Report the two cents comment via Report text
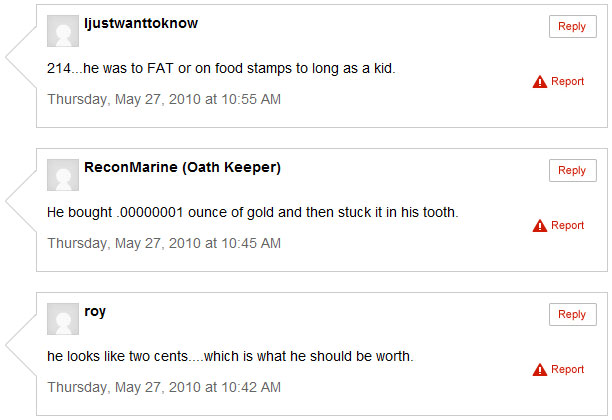This screenshot has width=612, height=420. 567,369
